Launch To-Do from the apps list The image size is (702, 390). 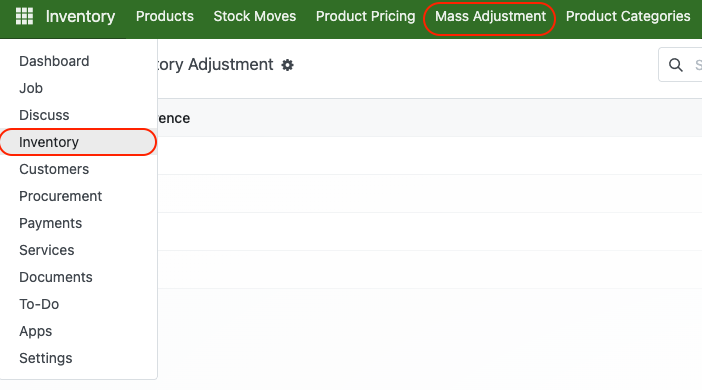click(78, 304)
